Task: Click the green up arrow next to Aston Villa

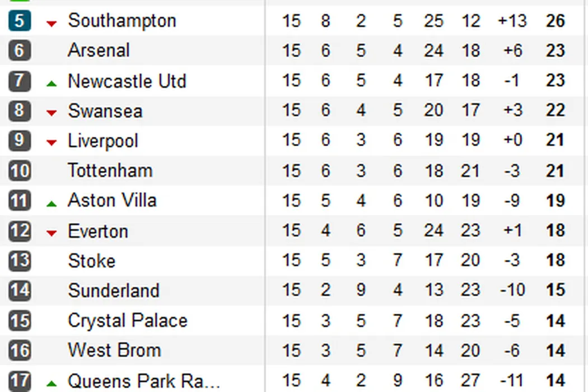Action: click(52, 204)
